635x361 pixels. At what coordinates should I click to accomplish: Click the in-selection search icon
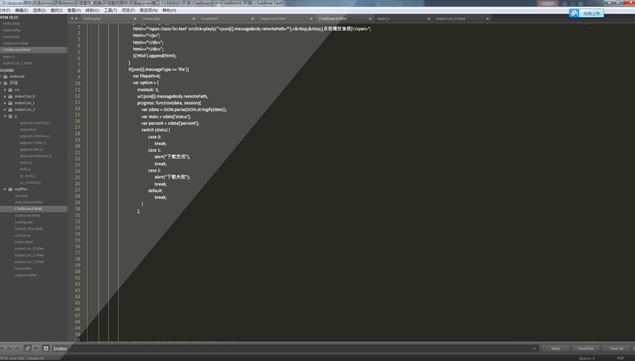click(36, 348)
